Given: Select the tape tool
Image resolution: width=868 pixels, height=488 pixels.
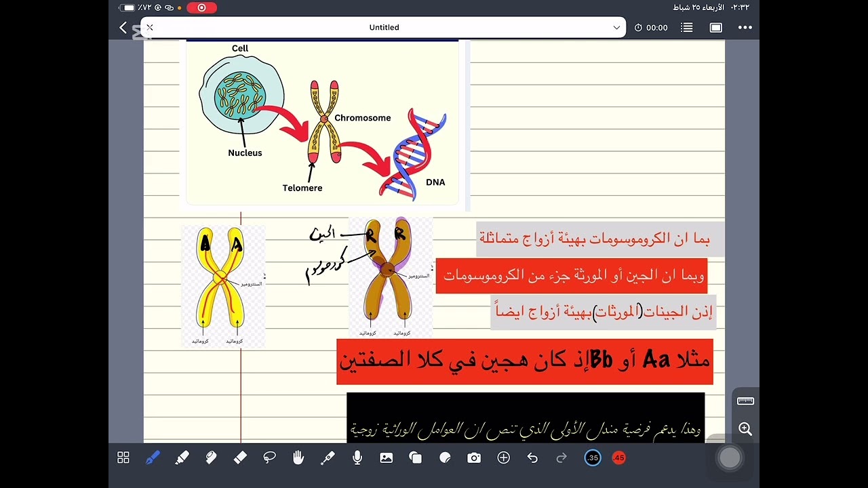Looking at the screenshot, I should click(x=211, y=458).
